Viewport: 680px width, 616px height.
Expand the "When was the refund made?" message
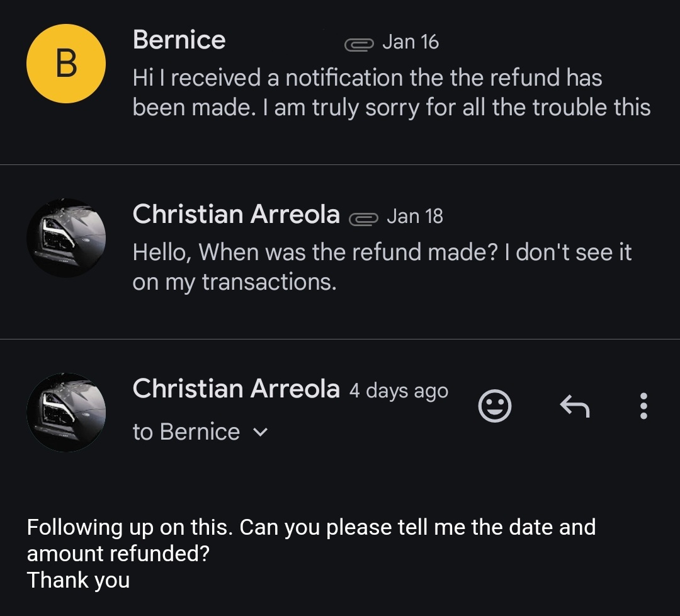(x=382, y=267)
